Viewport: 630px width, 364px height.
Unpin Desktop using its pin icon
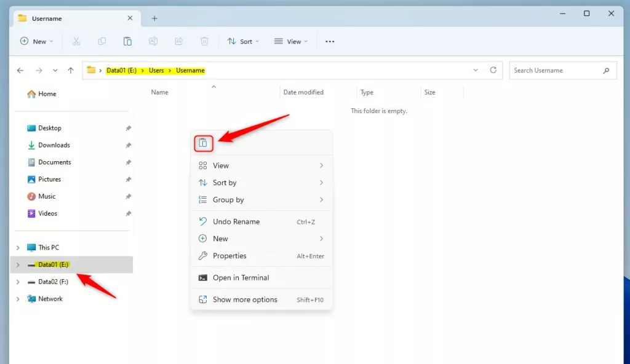(x=128, y=128)
